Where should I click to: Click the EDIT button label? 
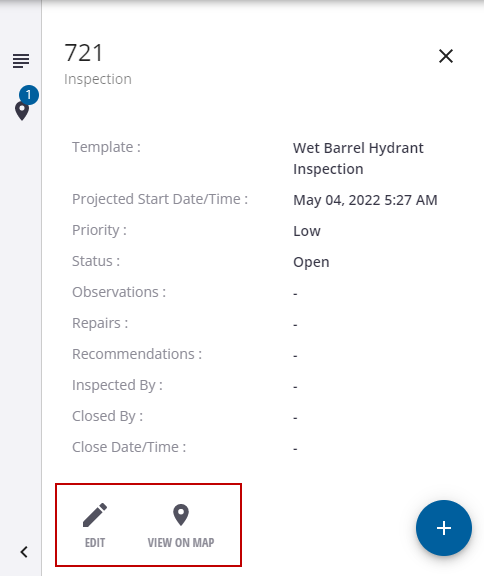coord(95,543)
